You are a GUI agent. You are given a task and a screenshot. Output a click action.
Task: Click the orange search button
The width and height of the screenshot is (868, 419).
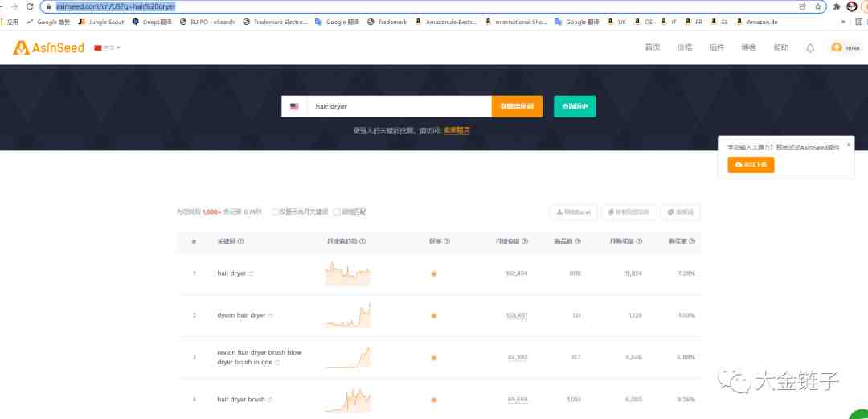517,106
